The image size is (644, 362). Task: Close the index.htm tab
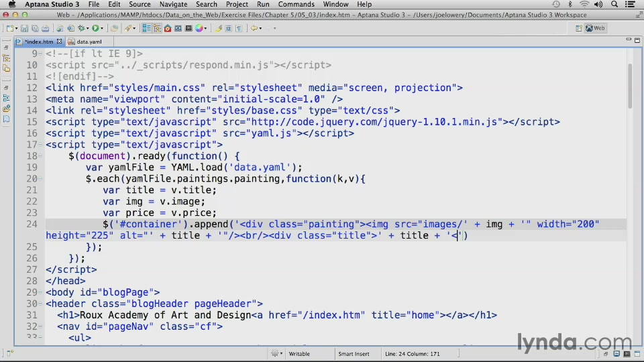pyautogui.click(x=60, y=42)
